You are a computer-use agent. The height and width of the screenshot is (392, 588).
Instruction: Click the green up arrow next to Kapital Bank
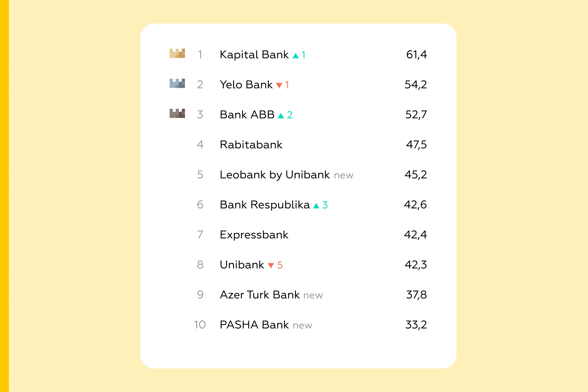(295, 55)
